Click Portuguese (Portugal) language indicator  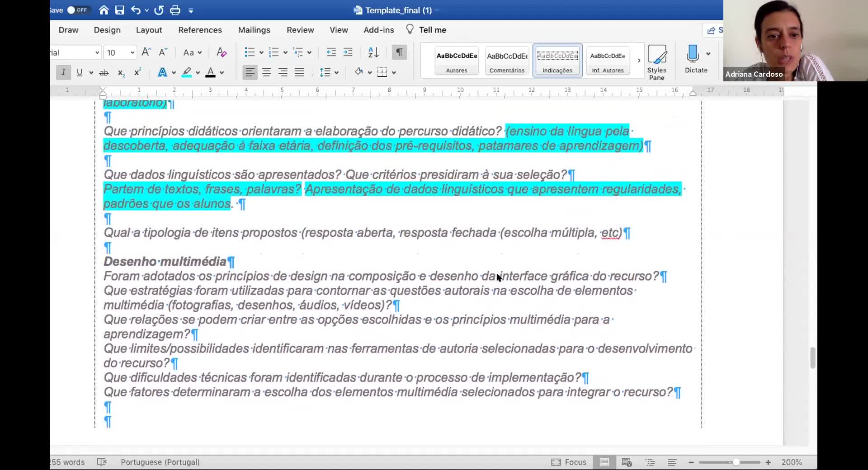tap(160, 462)
